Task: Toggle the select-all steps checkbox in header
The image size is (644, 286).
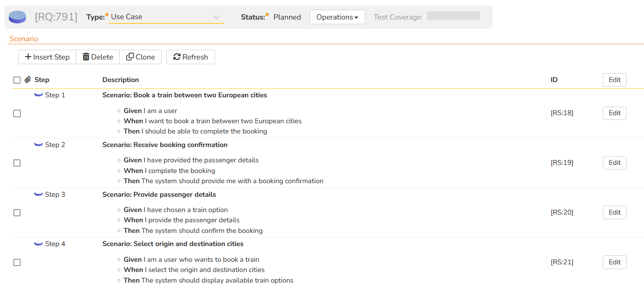Action: click(x=17, y=80)
